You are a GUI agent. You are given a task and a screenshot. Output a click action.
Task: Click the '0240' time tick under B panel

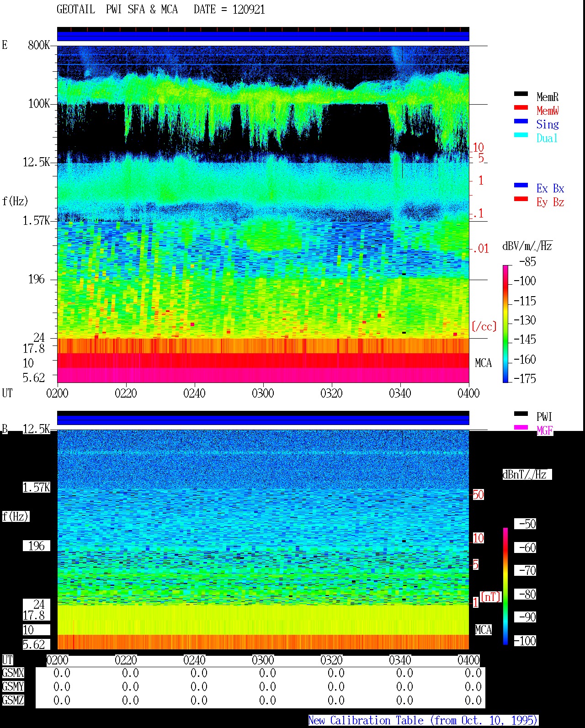(x=194, y=660)
